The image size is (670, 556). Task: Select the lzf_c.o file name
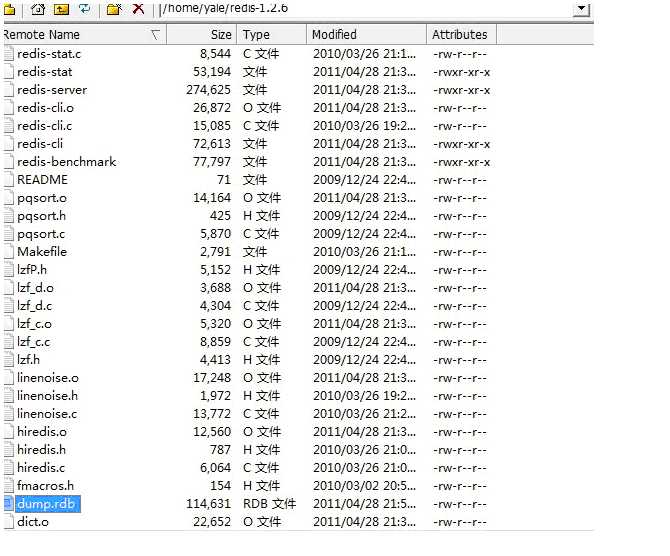pos(35,324)
